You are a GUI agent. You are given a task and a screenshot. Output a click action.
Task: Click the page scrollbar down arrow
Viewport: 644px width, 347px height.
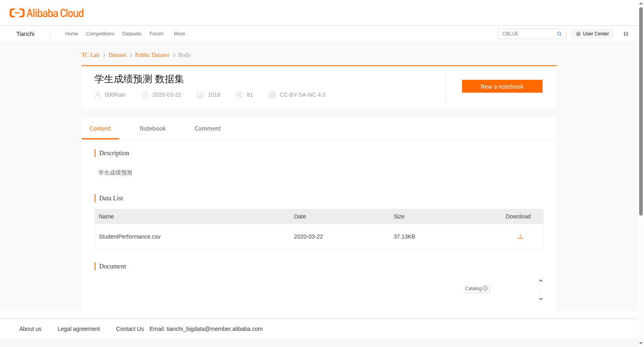click(x=641, y=343)
